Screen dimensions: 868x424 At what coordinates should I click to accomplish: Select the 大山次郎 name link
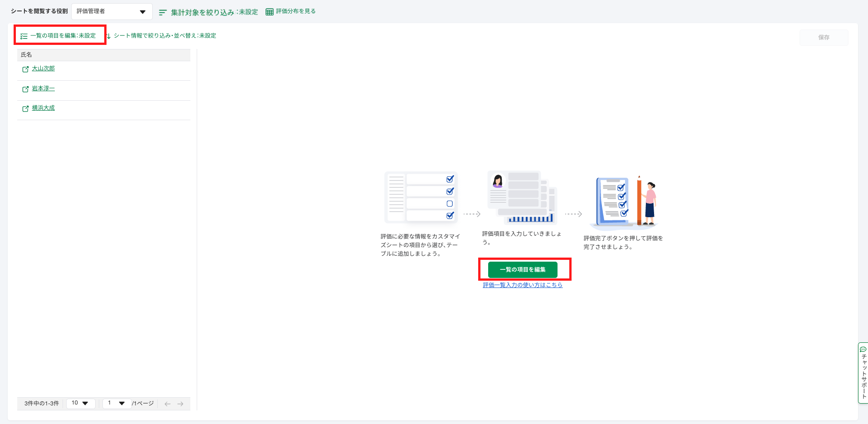tap(43, 68)
